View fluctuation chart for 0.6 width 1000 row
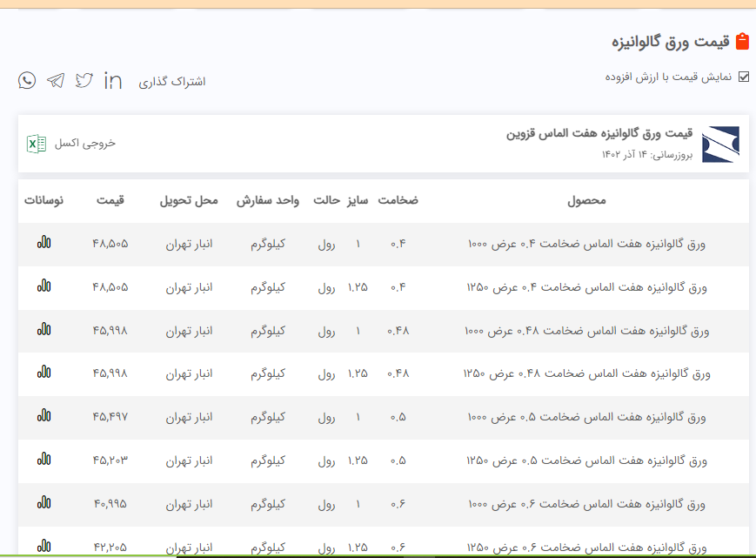This screenshot has height=558, width=756. [x=43, y=502]
